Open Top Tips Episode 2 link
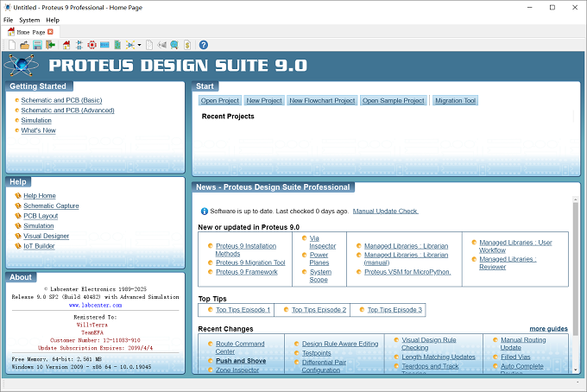This screenshot has height=392, width=587. [x=319, y=310]
